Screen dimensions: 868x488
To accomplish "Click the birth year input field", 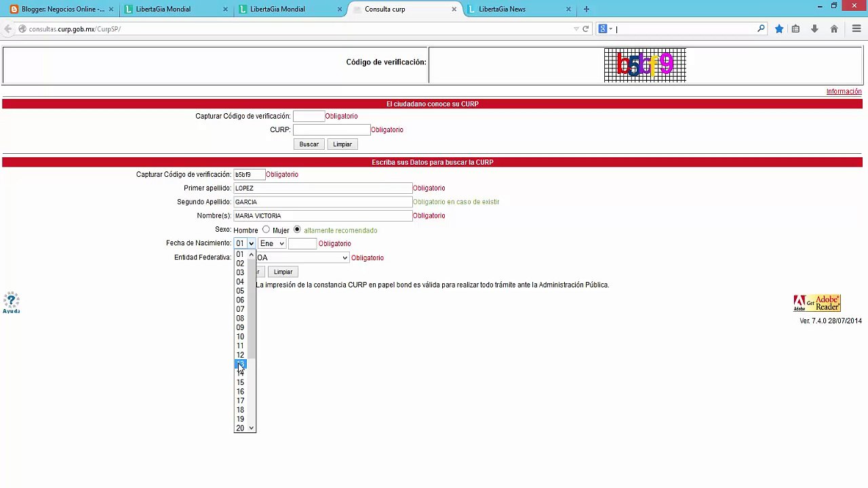I will tap(302, 243).
